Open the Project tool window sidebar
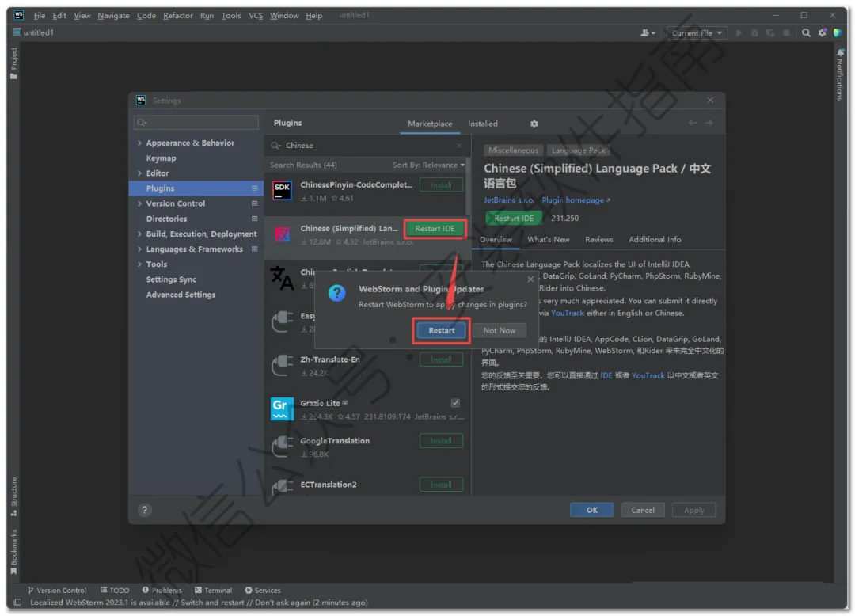This screenshot has width=855, height=616. tap(13, 63)
